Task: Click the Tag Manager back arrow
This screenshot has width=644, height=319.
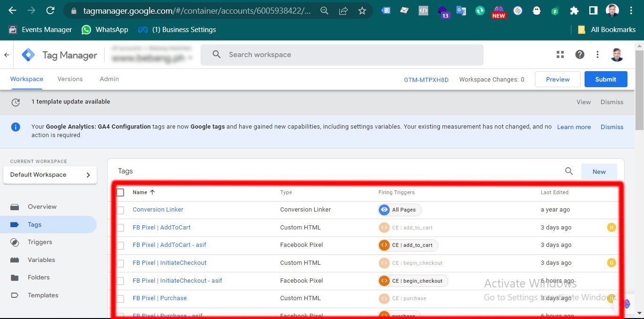Action: 7,55
